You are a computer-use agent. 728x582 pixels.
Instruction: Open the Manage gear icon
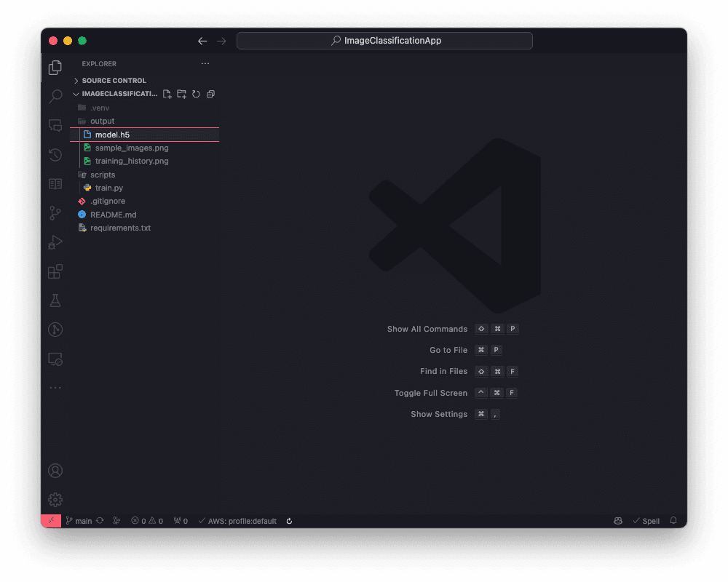[x=55, y=500]
